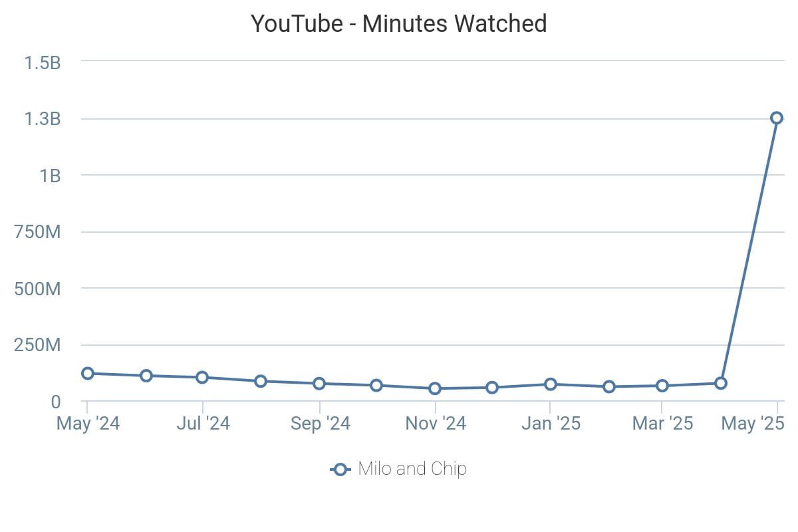Click the May '25 data point at 1.3B
The image size is (798, 532).
(x=776, y=118)
